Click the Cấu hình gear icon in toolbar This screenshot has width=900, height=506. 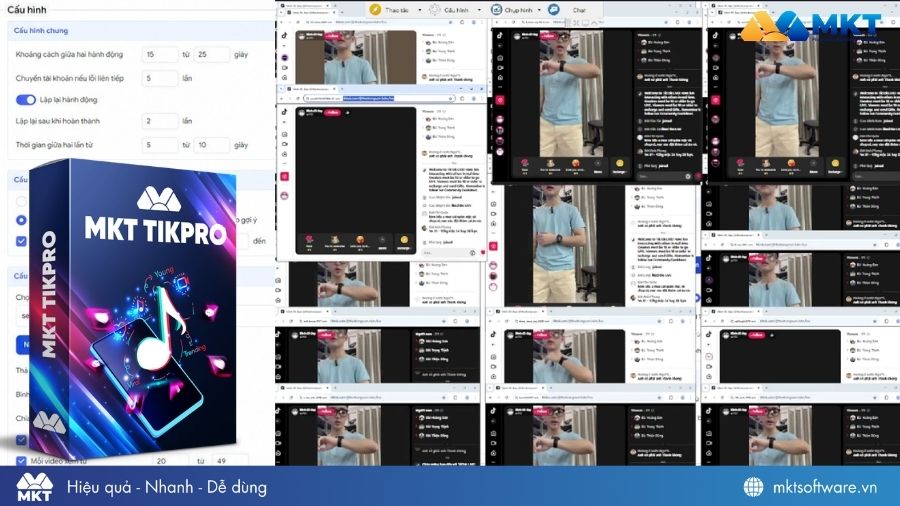tap(435, 10)
